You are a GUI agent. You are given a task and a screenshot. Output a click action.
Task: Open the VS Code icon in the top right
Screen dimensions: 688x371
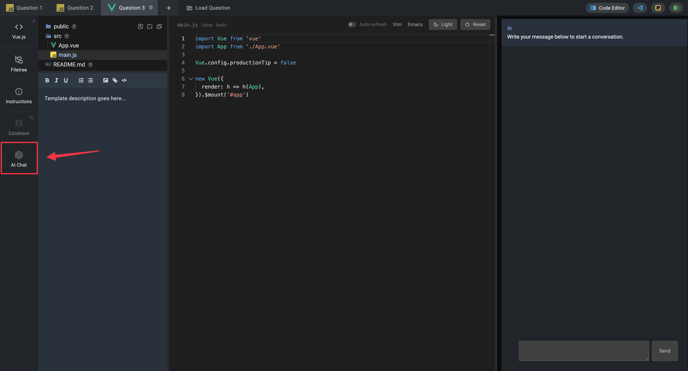pyautogui.click(x=640, y=8)
